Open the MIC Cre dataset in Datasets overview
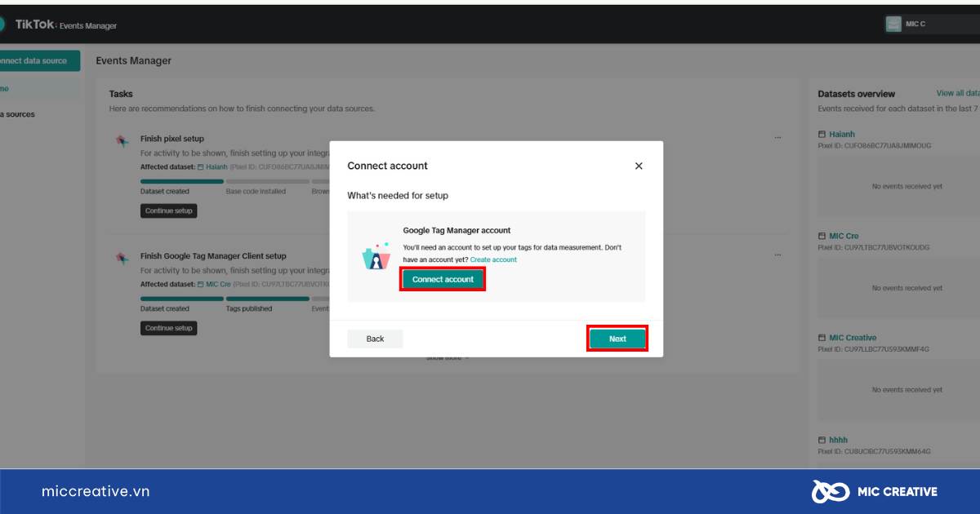Image resolution: width=980 pixels, height=514 pixels. 844,236
